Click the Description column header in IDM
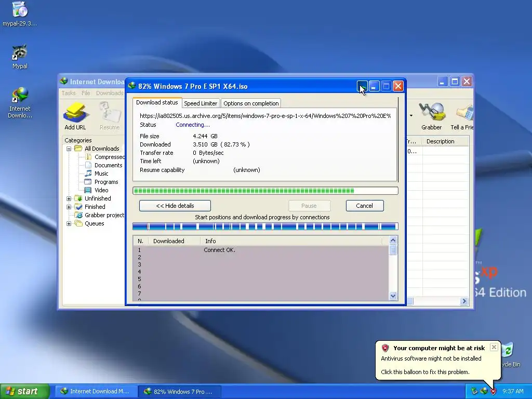This screenshot has height=399, width=532. (445, 141)
